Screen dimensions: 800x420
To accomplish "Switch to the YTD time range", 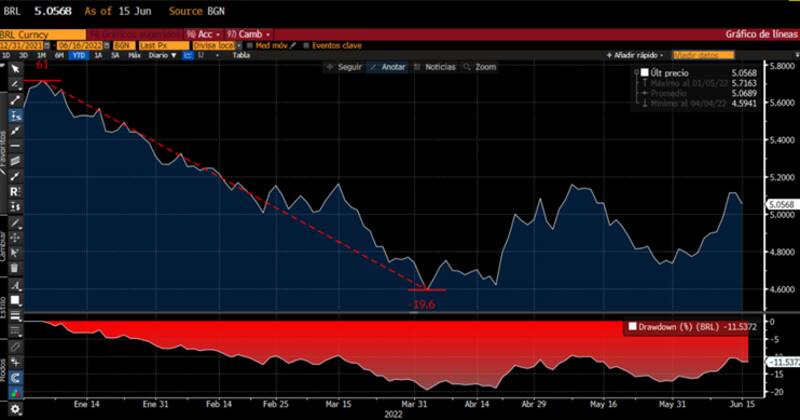I will click(76, 56).
